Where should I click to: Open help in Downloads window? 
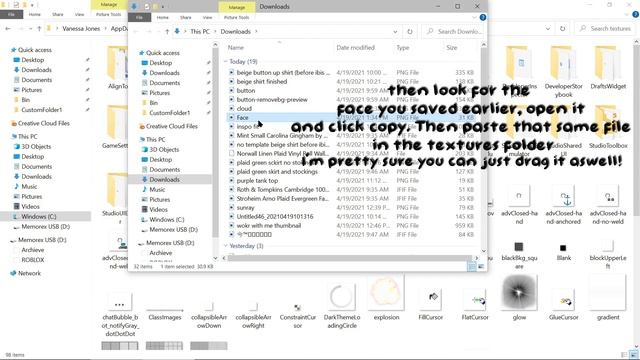(x=483, y=18)
